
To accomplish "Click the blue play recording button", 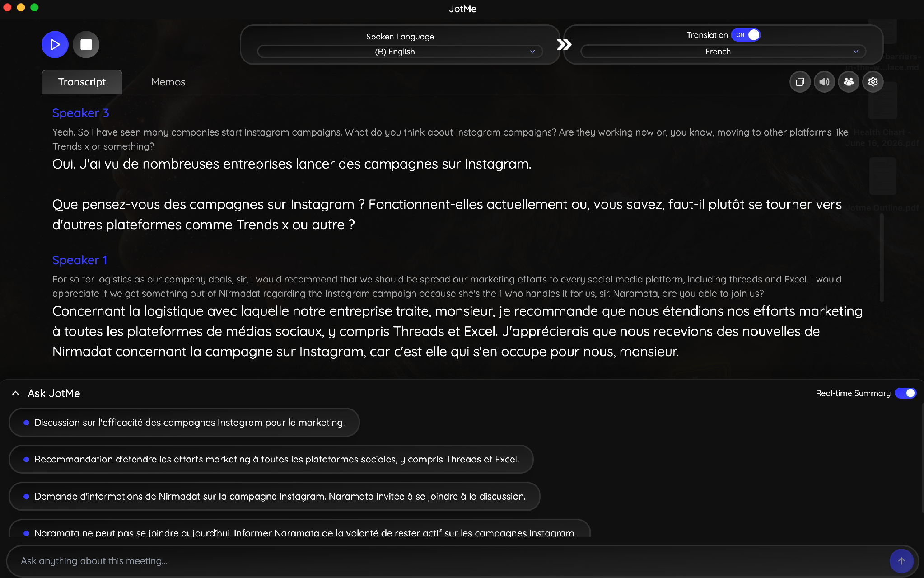I will click(x=55, y=44).
